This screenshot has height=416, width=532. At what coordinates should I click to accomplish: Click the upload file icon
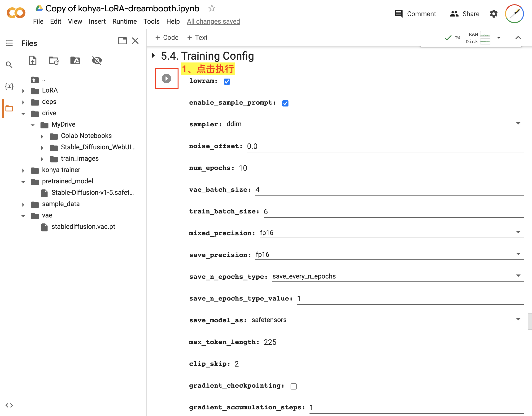(x=33, y=60)
